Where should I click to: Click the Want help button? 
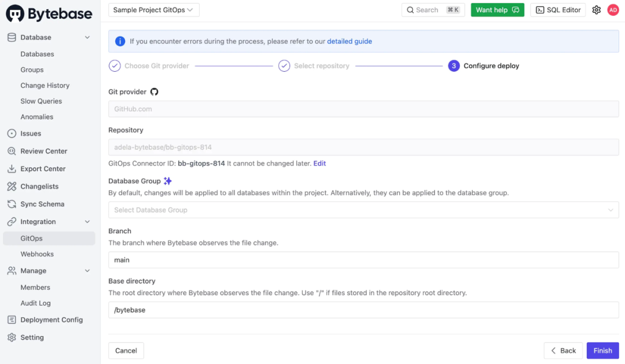point(498,10)
